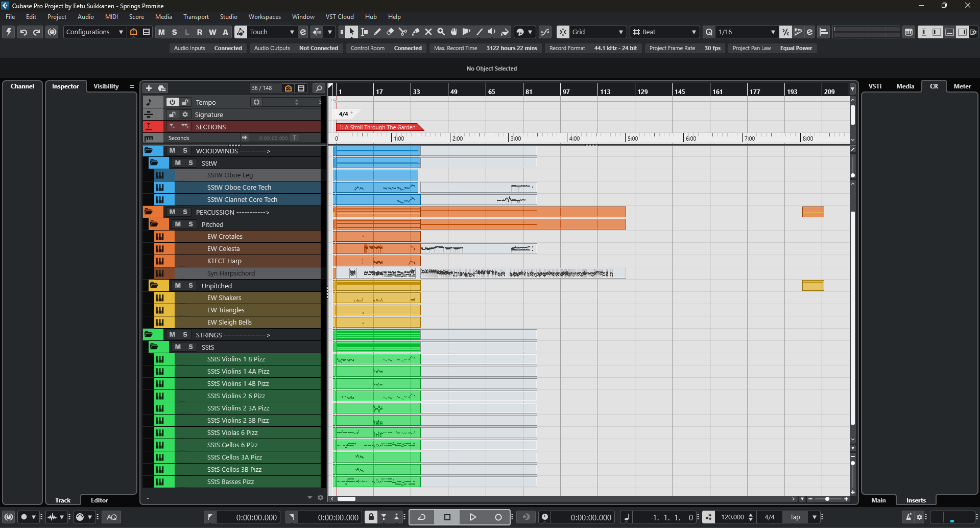980x528 pixels.
Task: Select the Glue tool
Action: tap(415, 32)
